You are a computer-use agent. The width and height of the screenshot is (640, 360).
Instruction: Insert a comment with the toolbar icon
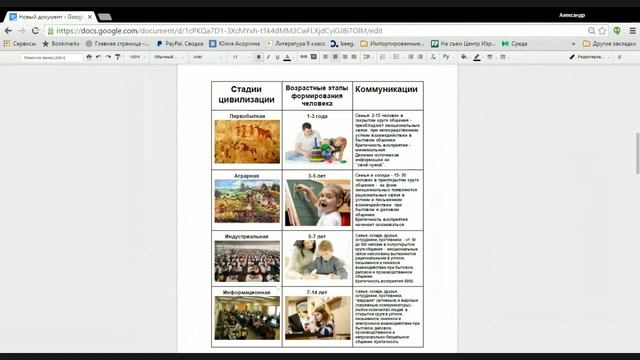click(x=313, y=57)
